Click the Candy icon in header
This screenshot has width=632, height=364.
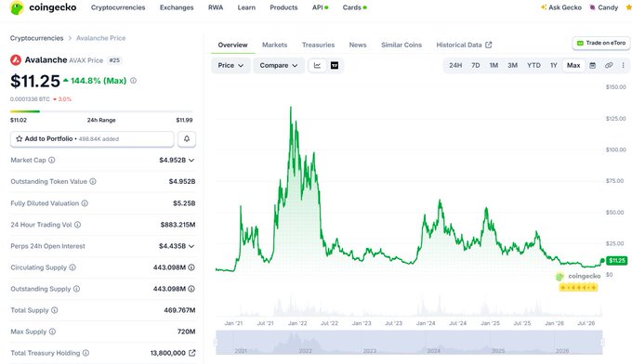(593, 7)
